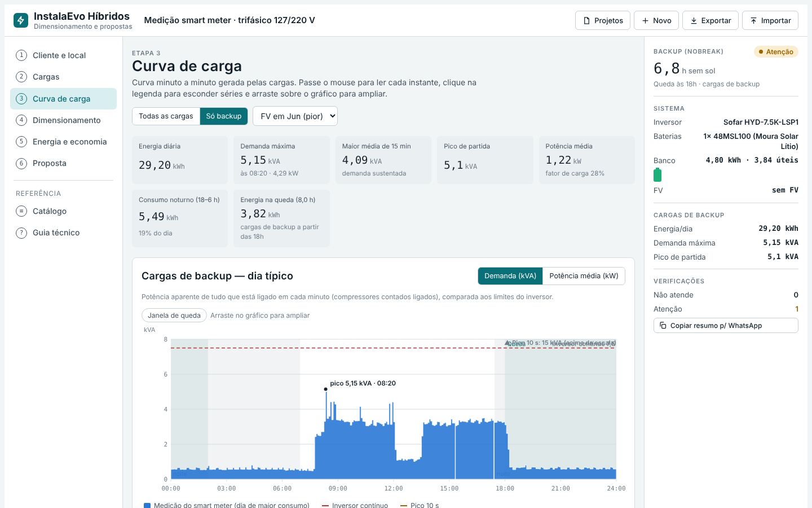Open step 6 circle next to Proposta
Viewport: 812px width, 508px height.
[21, 163]
